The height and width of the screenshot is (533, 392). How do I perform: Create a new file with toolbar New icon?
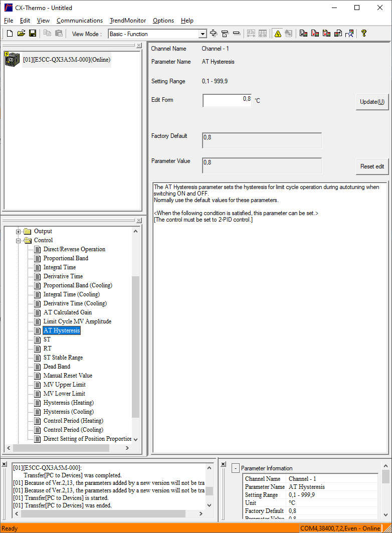coord(10,33)
